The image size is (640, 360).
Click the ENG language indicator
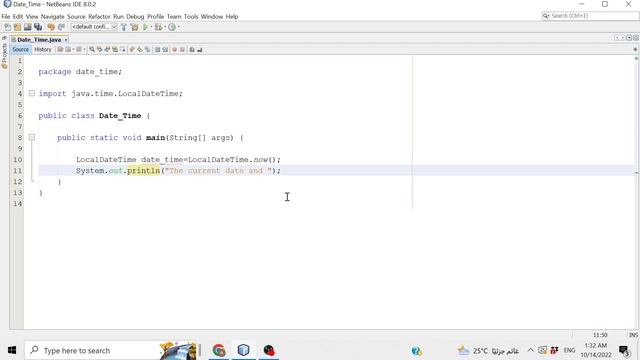point(569,350)
